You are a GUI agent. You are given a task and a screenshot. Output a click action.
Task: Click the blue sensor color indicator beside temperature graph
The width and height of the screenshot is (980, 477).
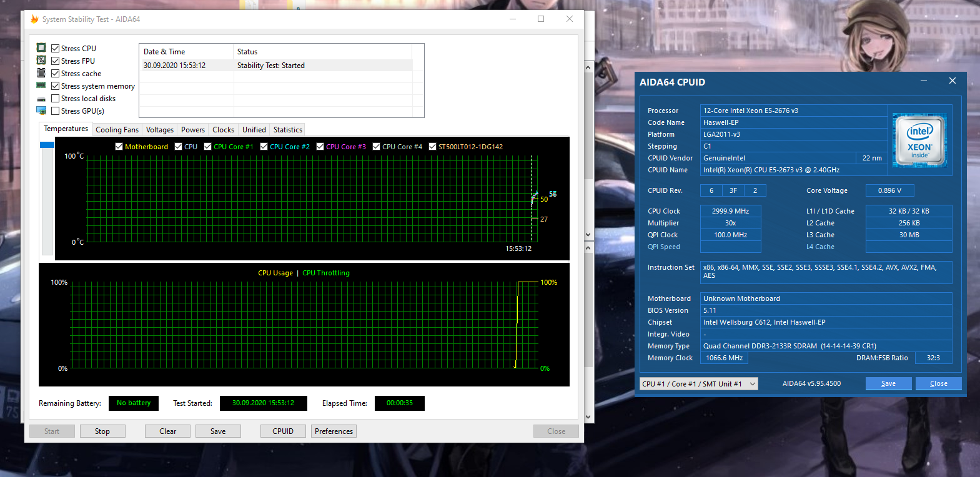pos(47,145)
